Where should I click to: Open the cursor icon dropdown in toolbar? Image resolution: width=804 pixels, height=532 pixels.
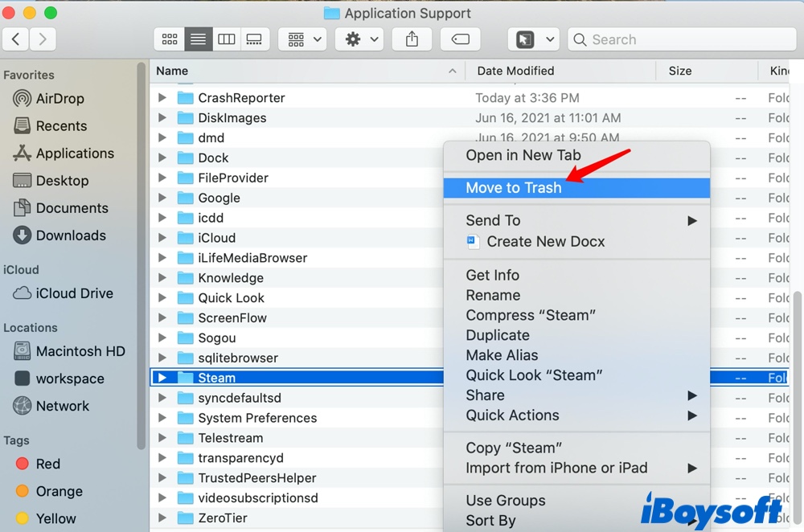pyautogui.click(x=534, y=39)
